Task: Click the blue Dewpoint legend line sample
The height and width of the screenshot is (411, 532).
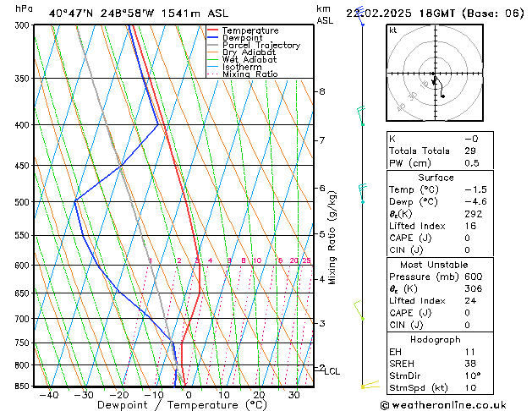Action: [213, 38]
